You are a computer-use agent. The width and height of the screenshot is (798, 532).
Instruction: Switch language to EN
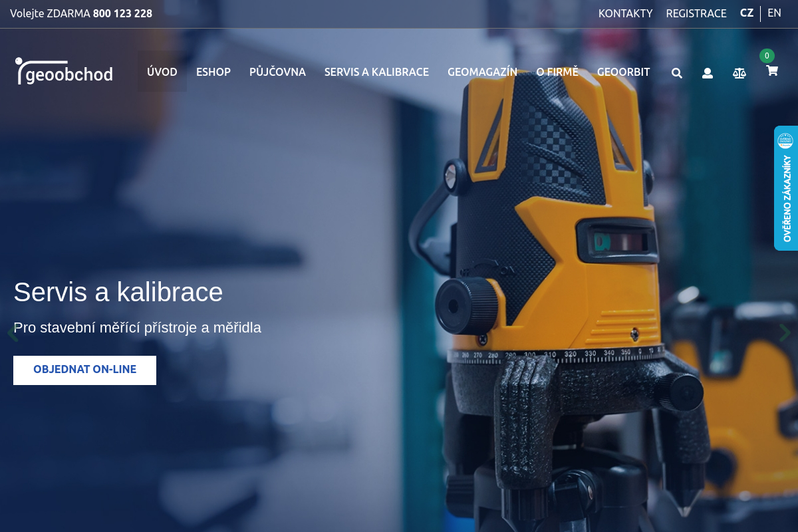coord(774,13)
